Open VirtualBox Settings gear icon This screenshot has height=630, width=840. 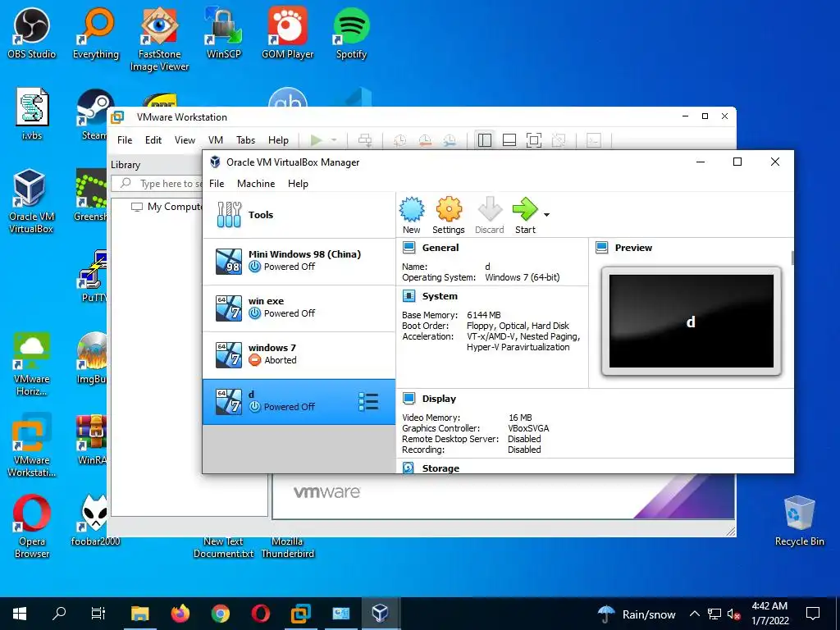coord(449,216)
